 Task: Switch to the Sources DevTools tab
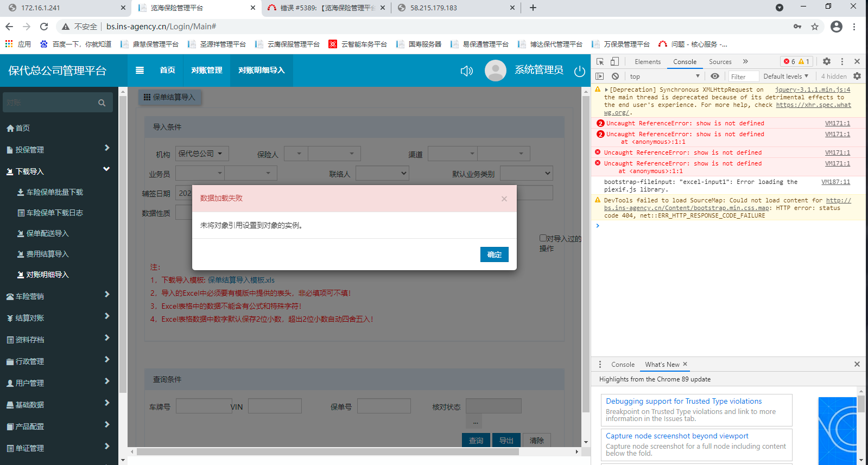(720, 62)
